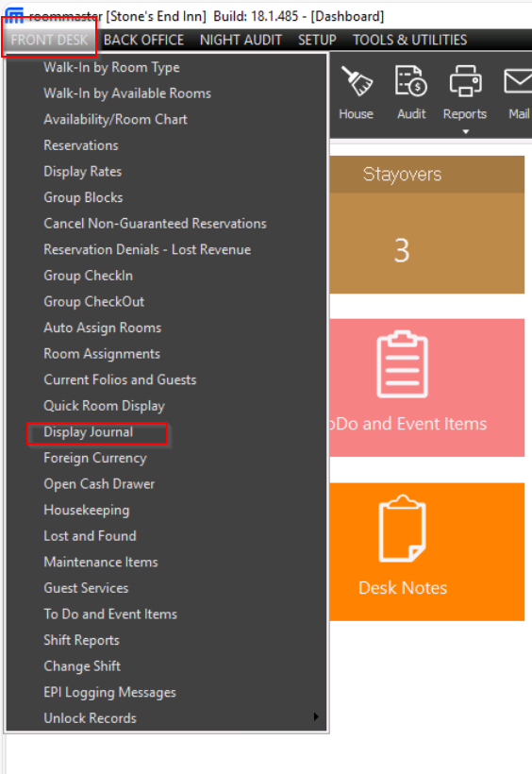Open the roommaster app icon in title bar
The image size is (532, 774).
pyautogui.click(x=14, y=16)
